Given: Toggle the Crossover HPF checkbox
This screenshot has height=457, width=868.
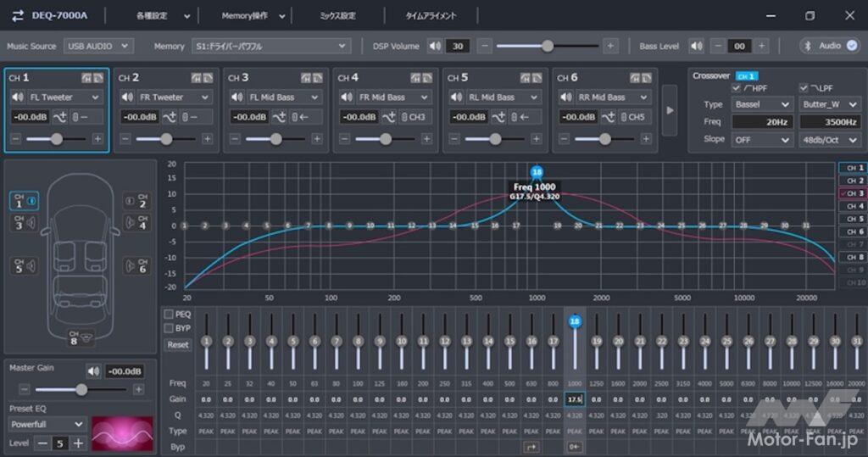Looking at the screenshot, I should point(736,88).
